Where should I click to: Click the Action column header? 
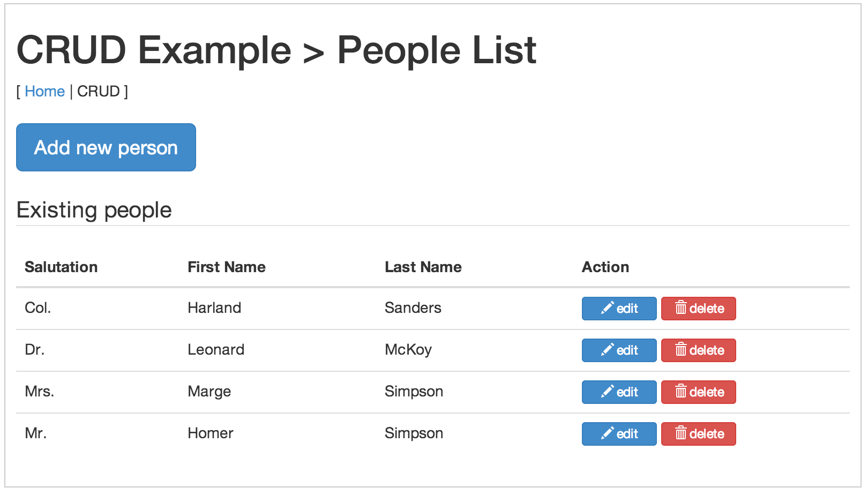605,267
